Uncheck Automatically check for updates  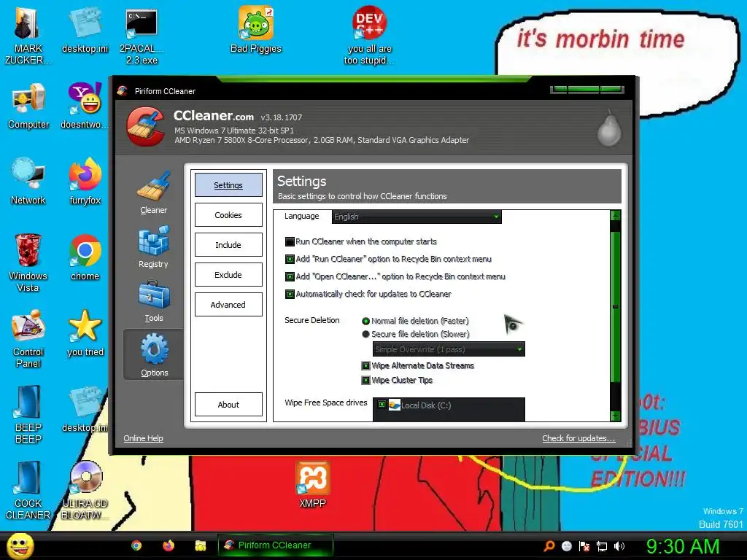click(289, 295)
